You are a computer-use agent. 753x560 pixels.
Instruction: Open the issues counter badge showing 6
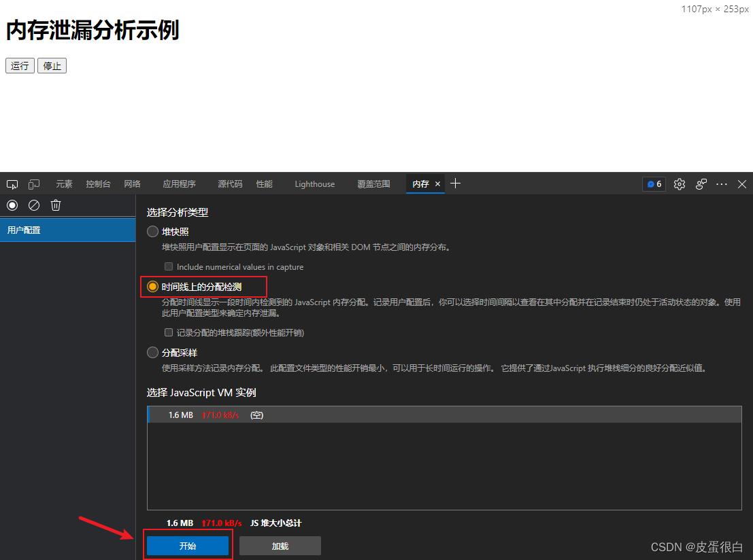[654, 184]
